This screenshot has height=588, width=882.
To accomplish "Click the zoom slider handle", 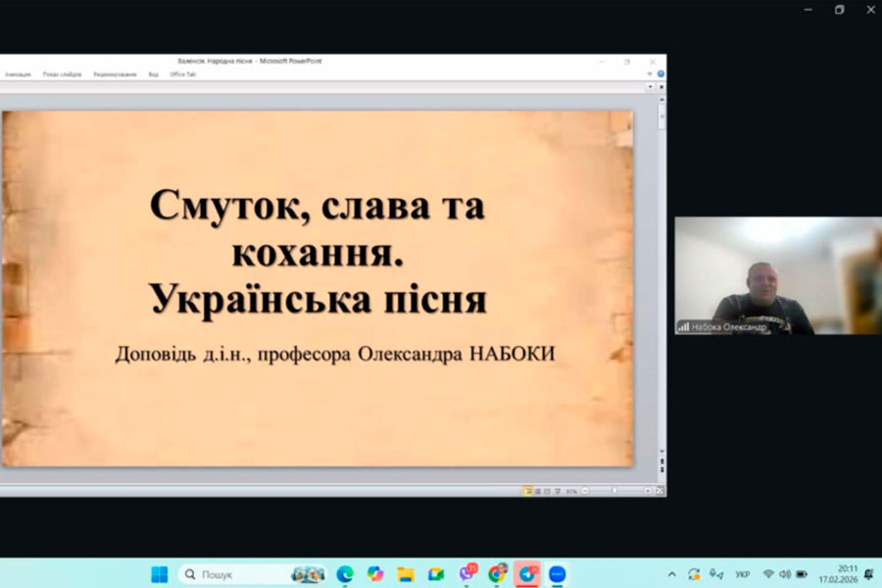I will [x=615, y=490].
